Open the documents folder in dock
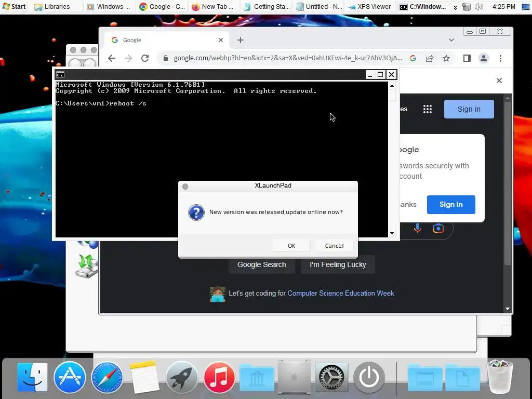The image size is (532, 399). coord(462,378)
